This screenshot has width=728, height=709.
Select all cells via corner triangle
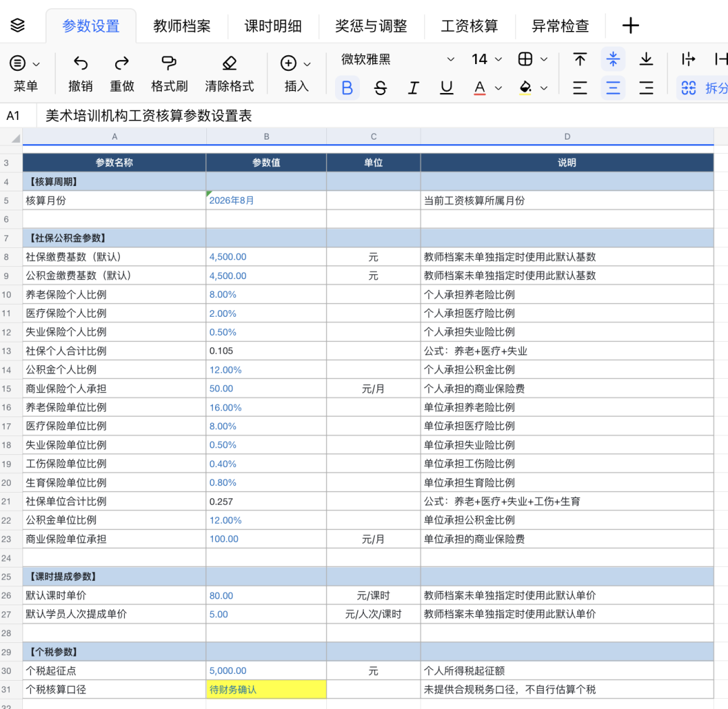point(16,138)
